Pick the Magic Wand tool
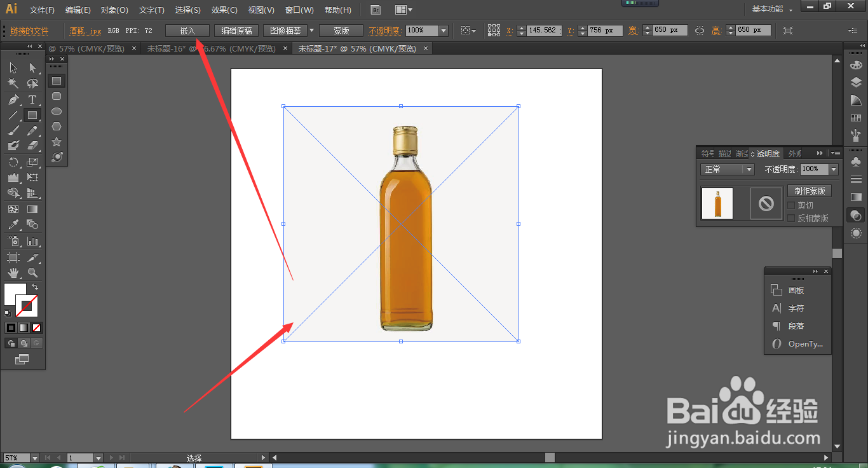The height and width of the screenshot is (468, 868). (13, 84)
